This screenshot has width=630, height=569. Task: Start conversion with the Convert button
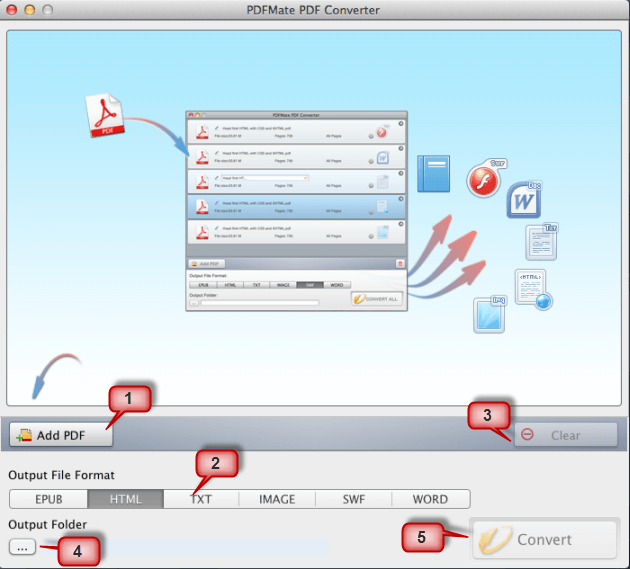(544, 539)
